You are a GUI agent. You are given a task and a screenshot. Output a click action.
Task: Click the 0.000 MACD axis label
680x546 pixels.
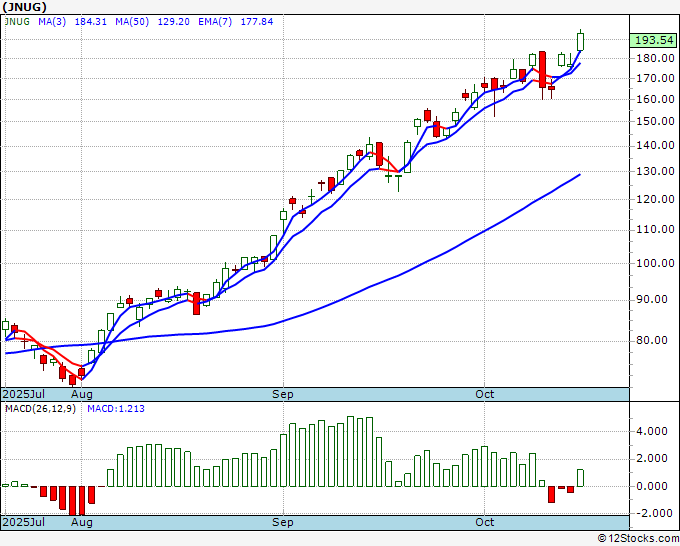652,486
